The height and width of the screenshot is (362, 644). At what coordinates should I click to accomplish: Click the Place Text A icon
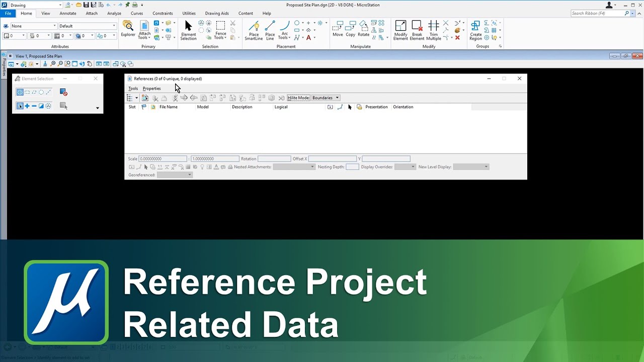[308, 38]
